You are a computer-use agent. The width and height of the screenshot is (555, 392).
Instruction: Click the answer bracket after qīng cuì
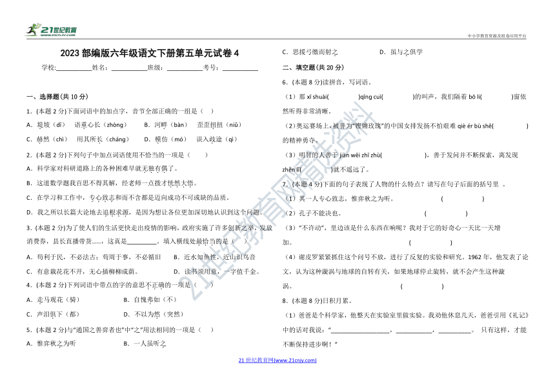point(398,97)
